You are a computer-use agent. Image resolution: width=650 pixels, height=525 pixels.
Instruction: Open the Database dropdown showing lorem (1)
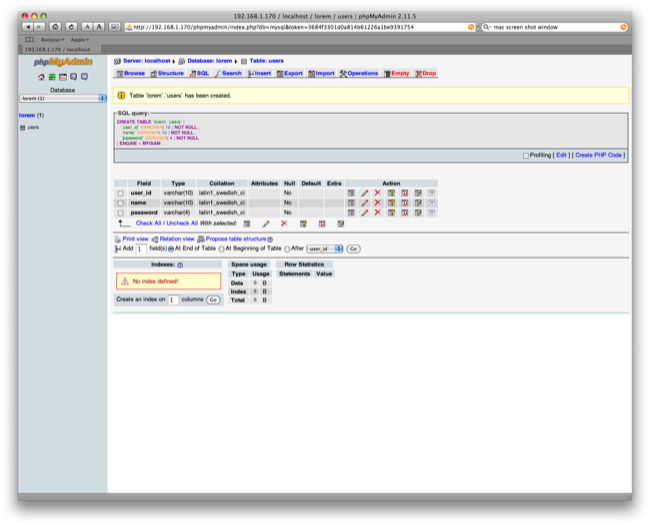coord(63,99)
